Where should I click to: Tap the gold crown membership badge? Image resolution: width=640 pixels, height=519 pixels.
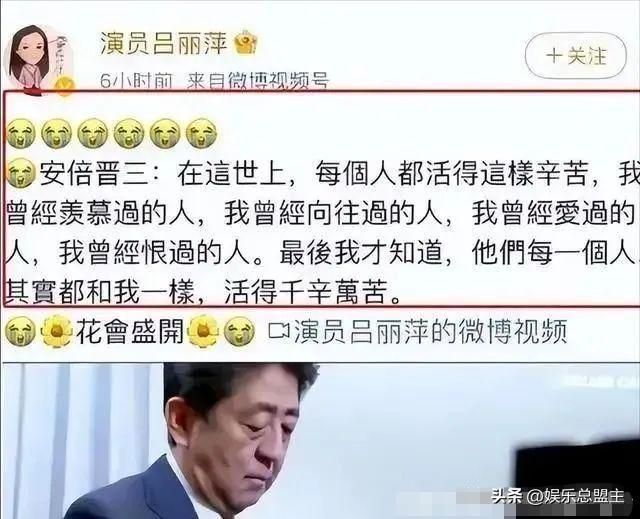coord(245,42)
